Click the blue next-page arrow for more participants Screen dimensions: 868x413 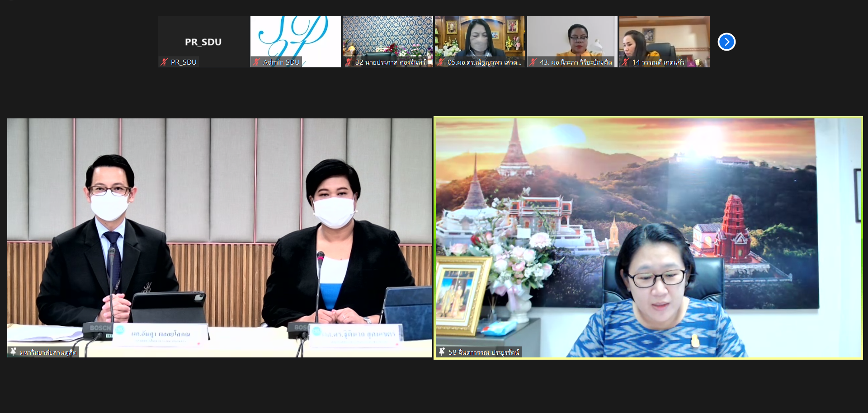726,42
